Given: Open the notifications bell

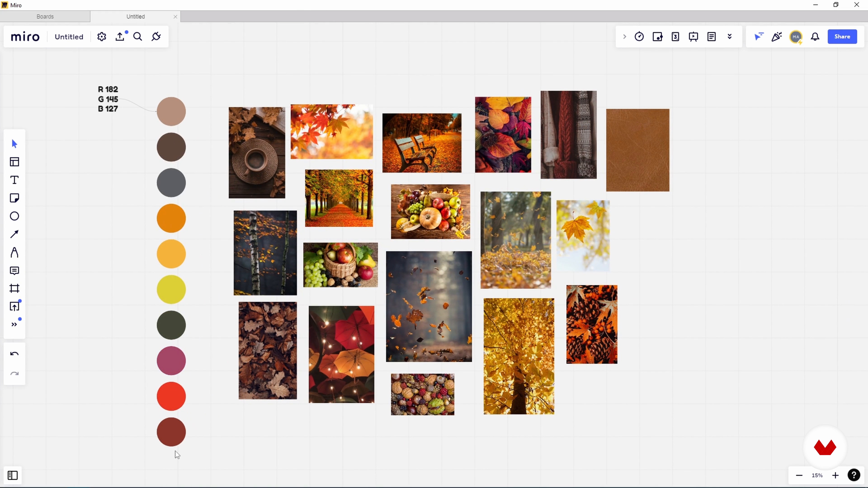Looking at the screenshot, I should point(815,36).
